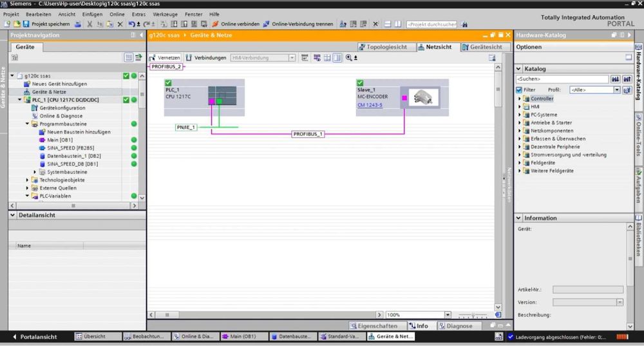This screenshot has width=644, height=346.
Task: Open the 'Projekt' menu
Action: 11,14
